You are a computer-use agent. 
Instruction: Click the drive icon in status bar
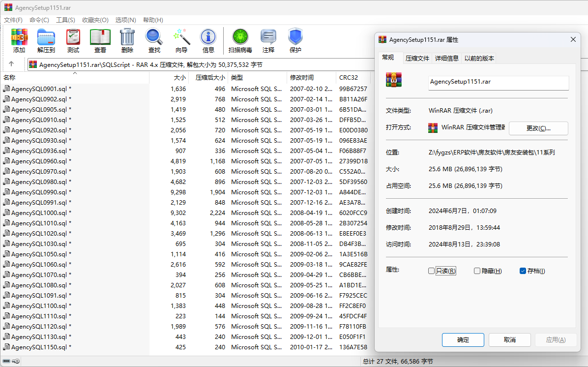(x=6, y=361)
